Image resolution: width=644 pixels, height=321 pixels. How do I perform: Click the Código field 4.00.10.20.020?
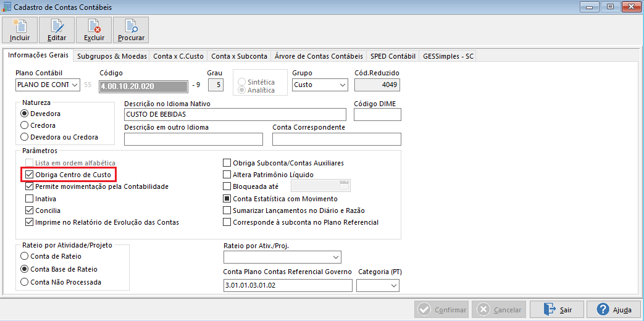click(x=144, y=85)
